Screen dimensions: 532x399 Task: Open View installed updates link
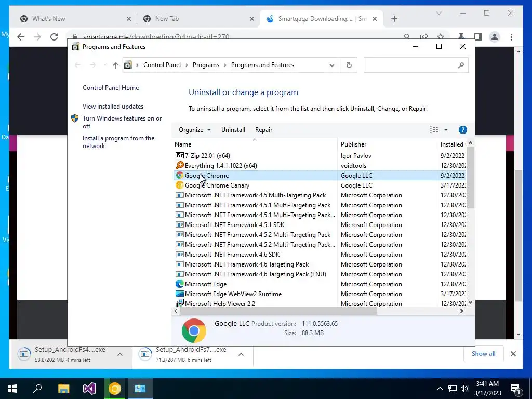coord(113,106)
